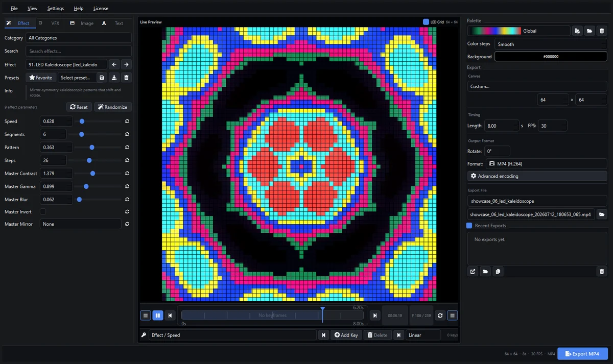The width and height of the screenshot is (613, 364).
Task: Enable the Master Invert checkbox
Action: 43,212
